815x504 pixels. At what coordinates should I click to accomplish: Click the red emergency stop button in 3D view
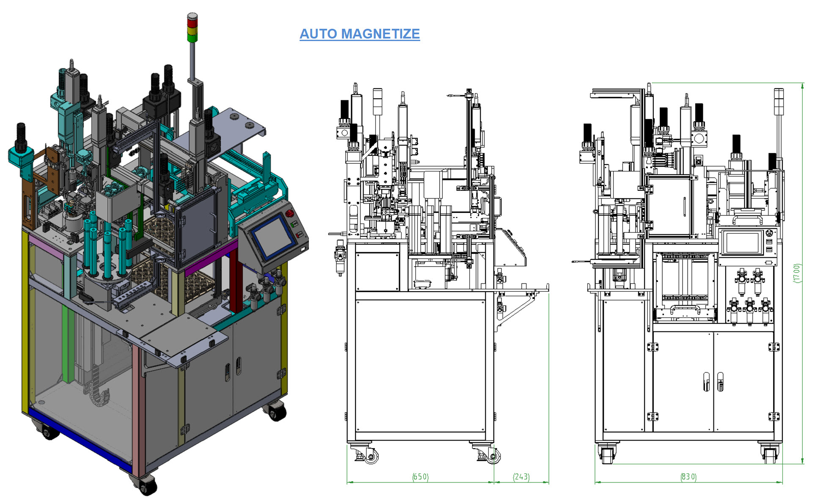290,213
